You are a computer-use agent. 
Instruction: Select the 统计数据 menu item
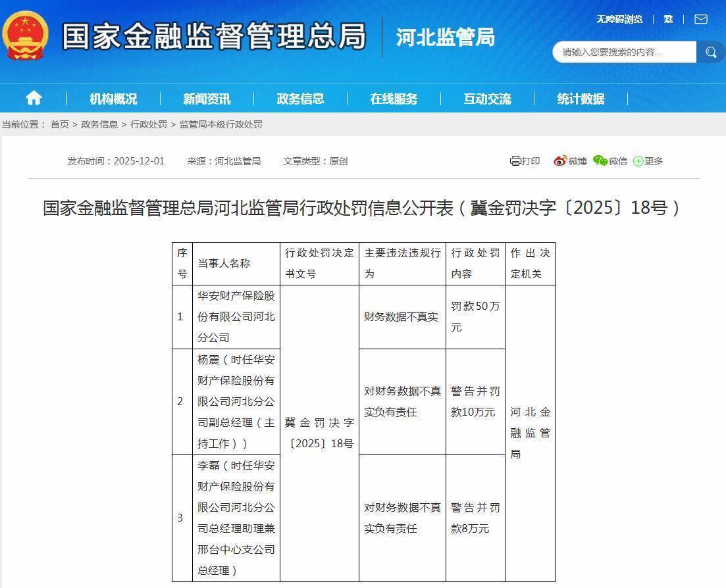(581, 99)
